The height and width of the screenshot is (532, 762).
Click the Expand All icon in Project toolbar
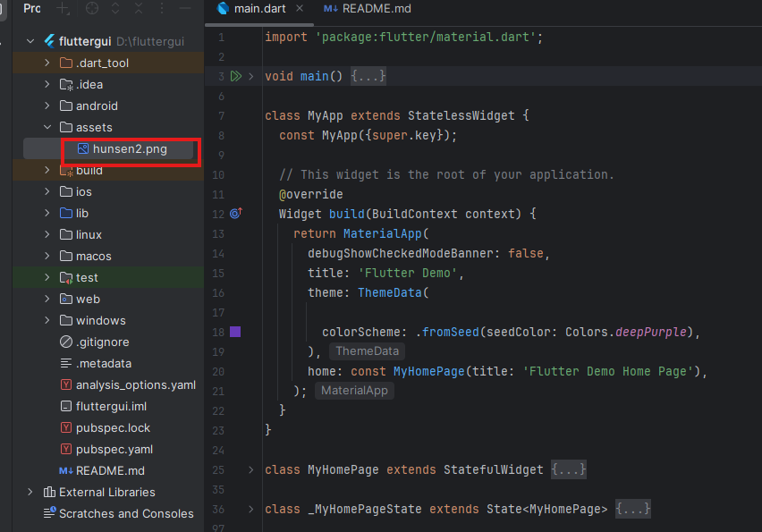(x=116, y=8)
